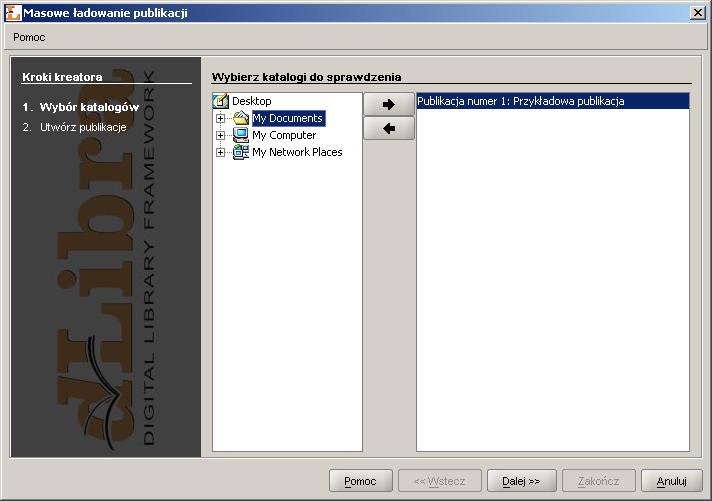The width and height of the screenshot is (712, 501).
Task: Click the disabled << Wstecz button
Action: pos(440,481)
